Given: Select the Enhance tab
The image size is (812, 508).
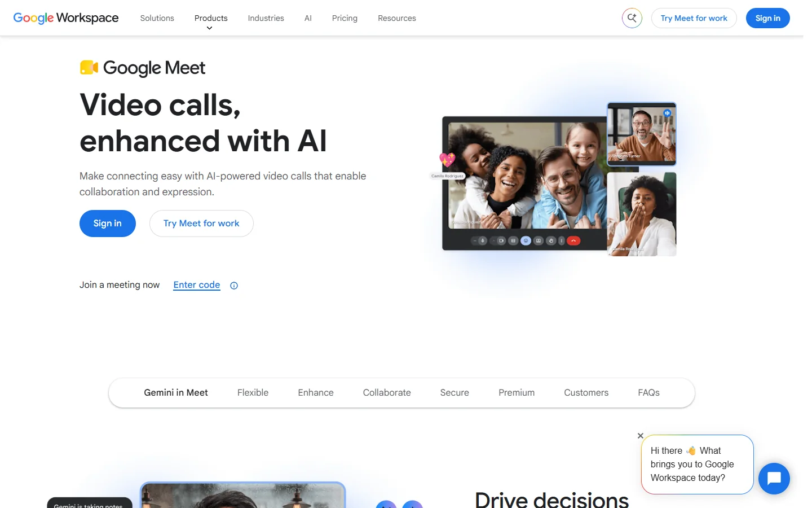Looking at the screenshot, I should pyautogui.click(x=316, y=393).
